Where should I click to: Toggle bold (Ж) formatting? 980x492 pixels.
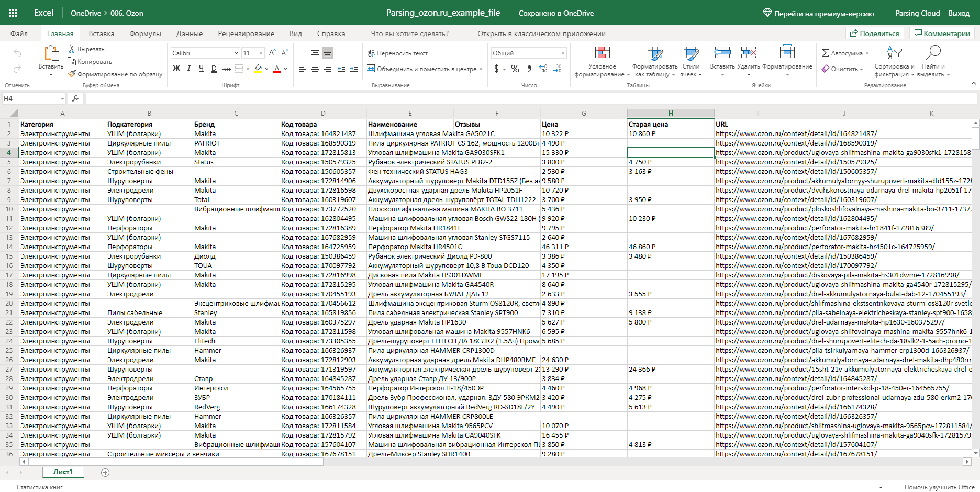(176, 69)
